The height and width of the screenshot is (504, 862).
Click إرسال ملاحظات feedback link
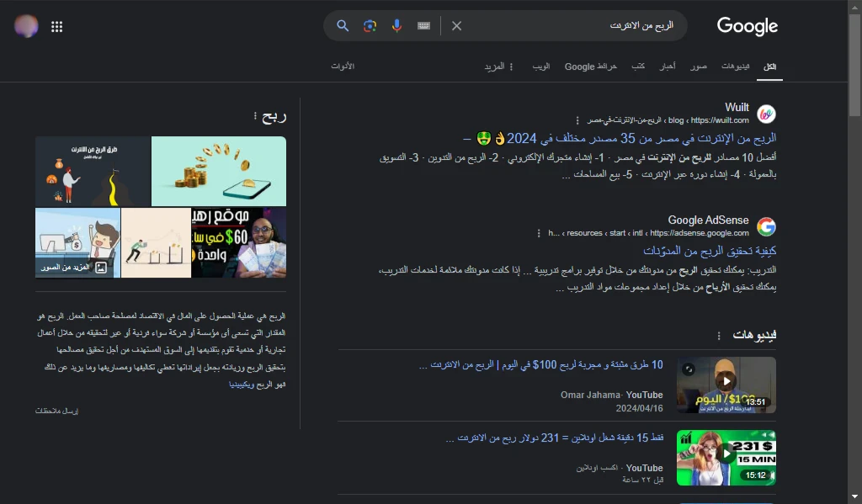tap(56, 411)
